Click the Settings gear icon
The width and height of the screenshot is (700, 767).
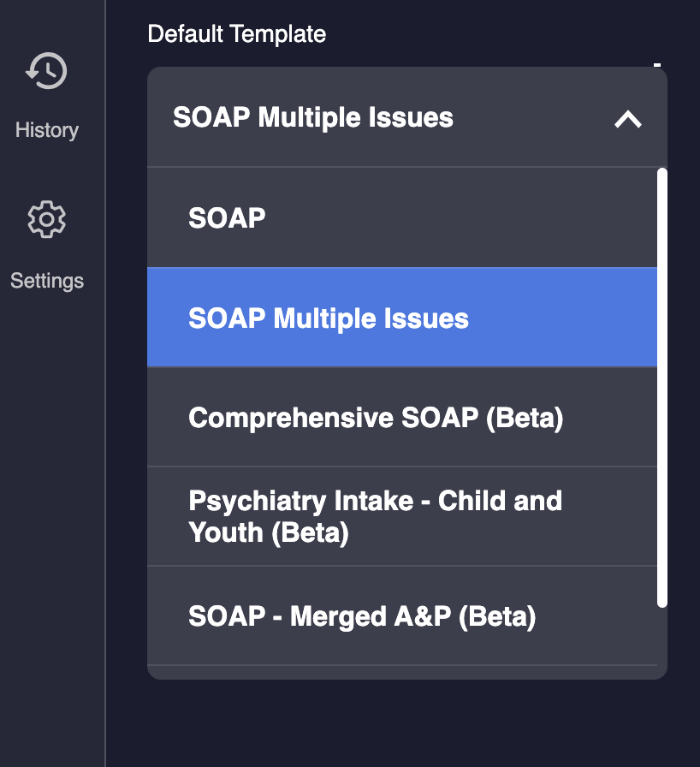(x=46, y=220)
